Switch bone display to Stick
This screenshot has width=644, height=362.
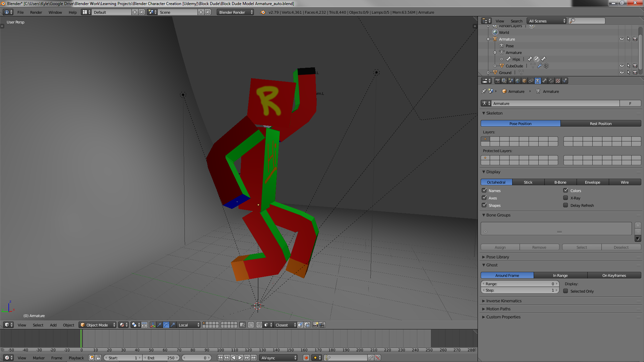click(x=528, y=182)
